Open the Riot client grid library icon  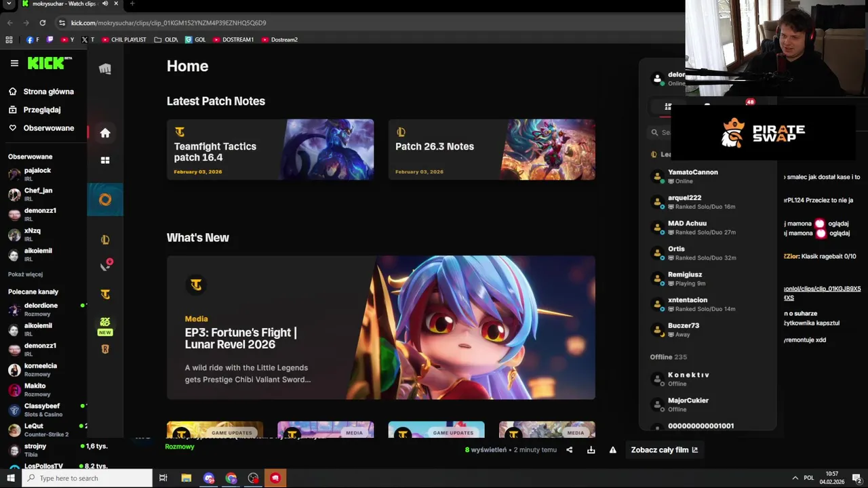tap(105, 161)
